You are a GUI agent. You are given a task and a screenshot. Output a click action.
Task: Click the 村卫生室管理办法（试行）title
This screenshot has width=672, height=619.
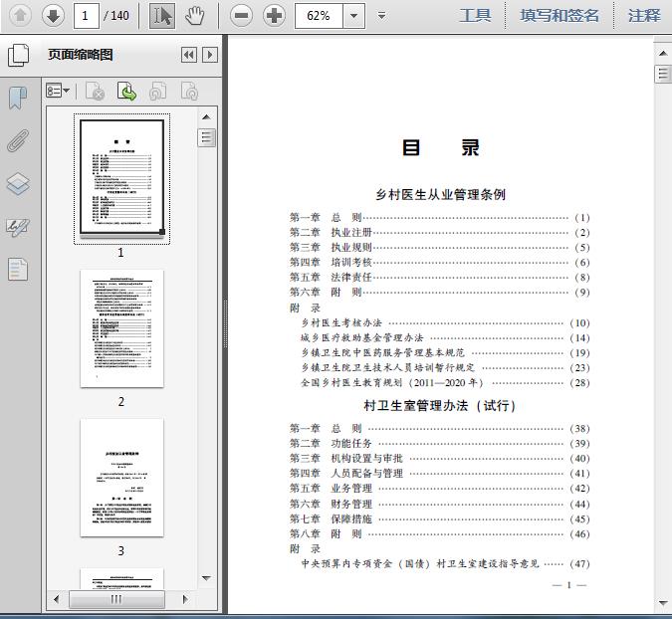(440, 405)
